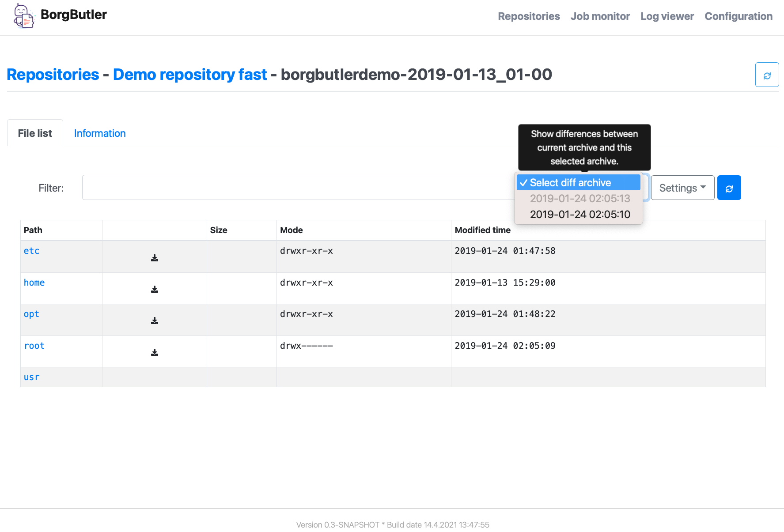This screenshot has height=532, width=784.
Task: Go to Repositories breadcrumb link
Action: (53, 75)
